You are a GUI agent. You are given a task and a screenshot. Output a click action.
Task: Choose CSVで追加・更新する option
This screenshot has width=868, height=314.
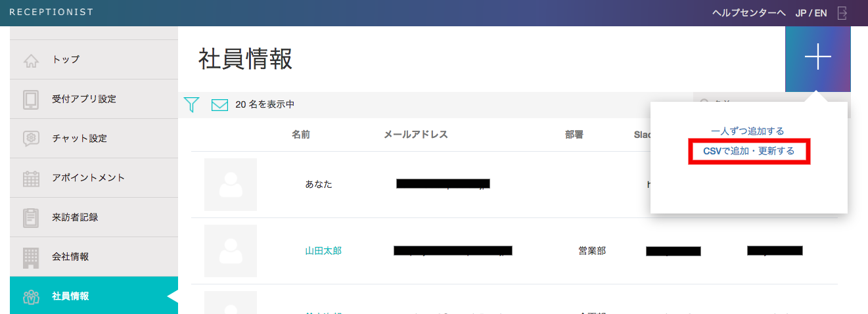[x=748, y=151]
